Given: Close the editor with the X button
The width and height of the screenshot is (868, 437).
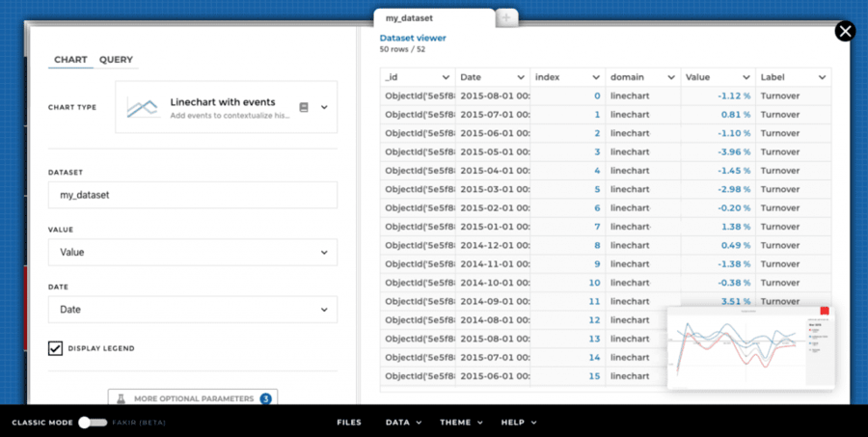Looking at the screenshot, I should coord(845,32).
